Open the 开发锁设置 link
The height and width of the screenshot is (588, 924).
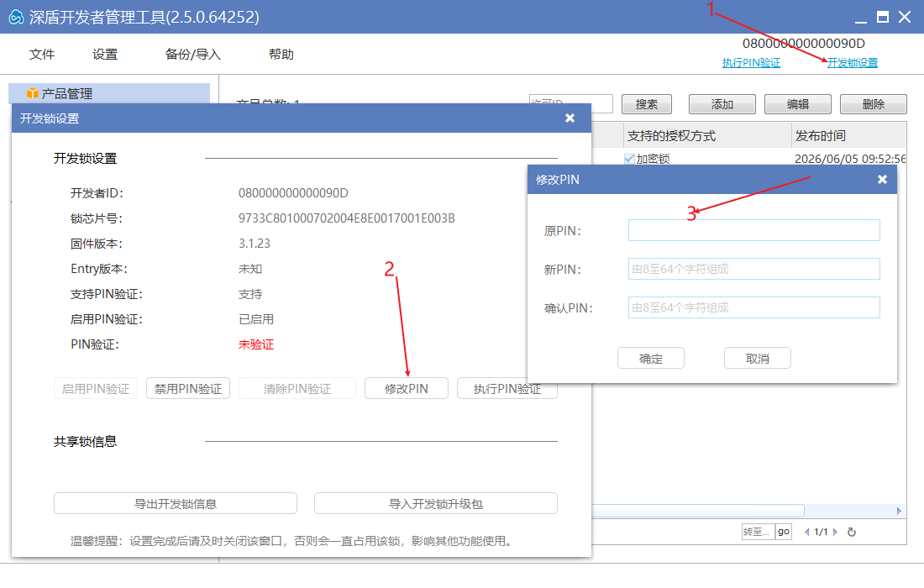(x=853, y=62)
